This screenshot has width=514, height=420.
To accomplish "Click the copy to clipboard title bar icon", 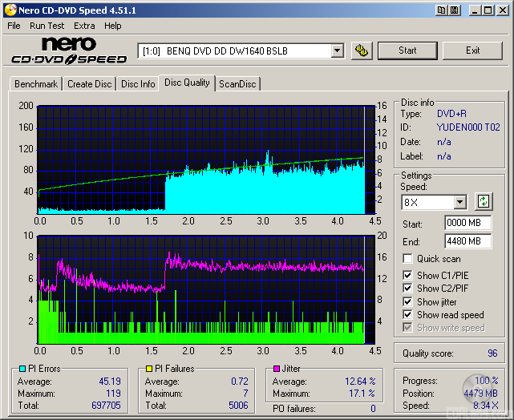I will click(x=442, y=10).
